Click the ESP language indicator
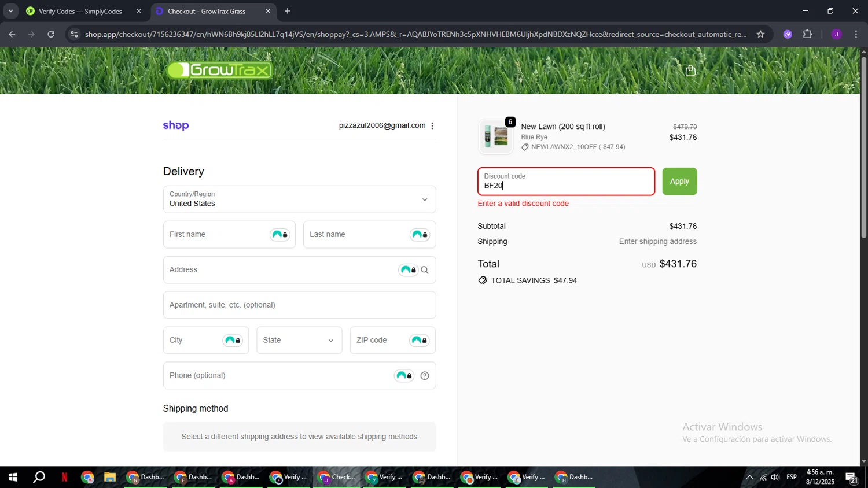 [x=792, y=478]
